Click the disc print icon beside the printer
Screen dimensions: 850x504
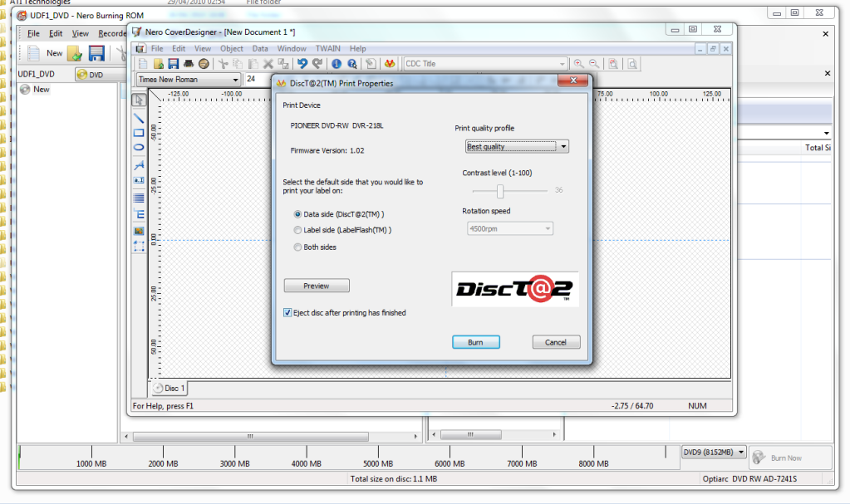(204, 64)
